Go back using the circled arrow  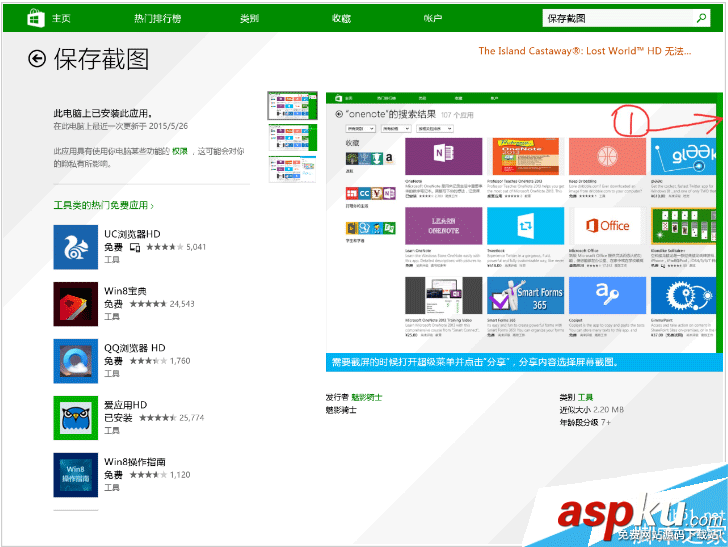coord(37,59)
